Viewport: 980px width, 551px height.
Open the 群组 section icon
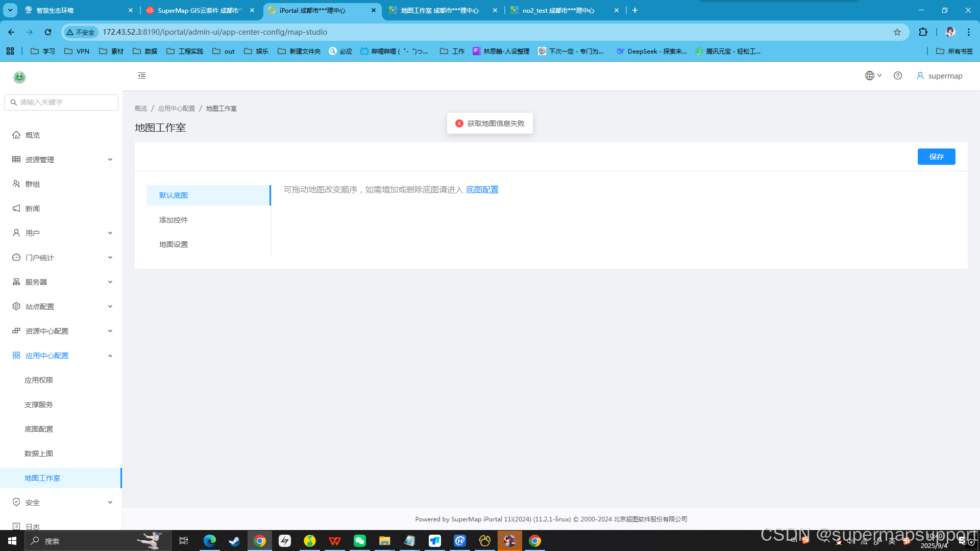(x=16, y=184)
